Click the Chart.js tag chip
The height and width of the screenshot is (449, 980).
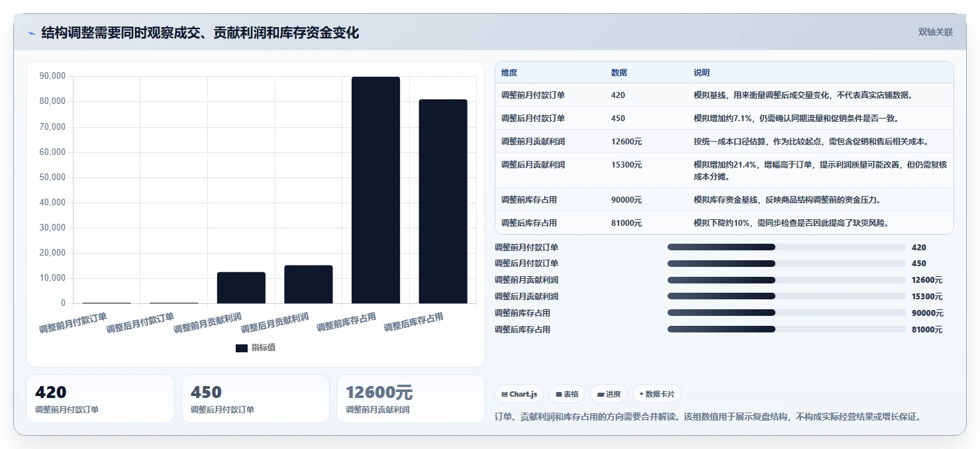click(518, 394)
